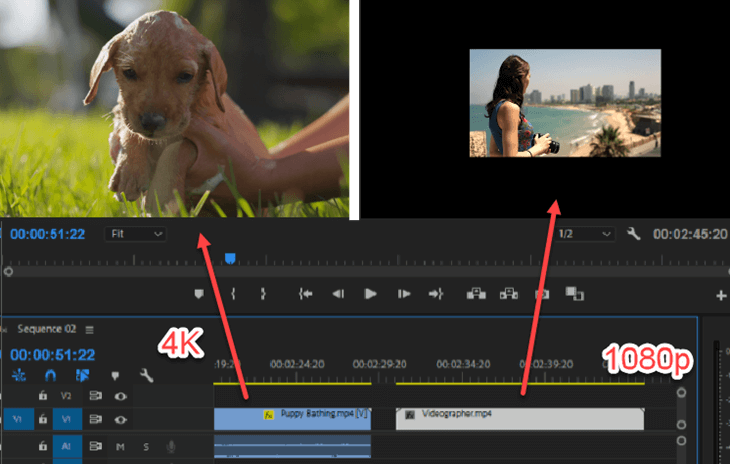
Task: Add a marker in program monitor
Action: (x=198, y=294)
